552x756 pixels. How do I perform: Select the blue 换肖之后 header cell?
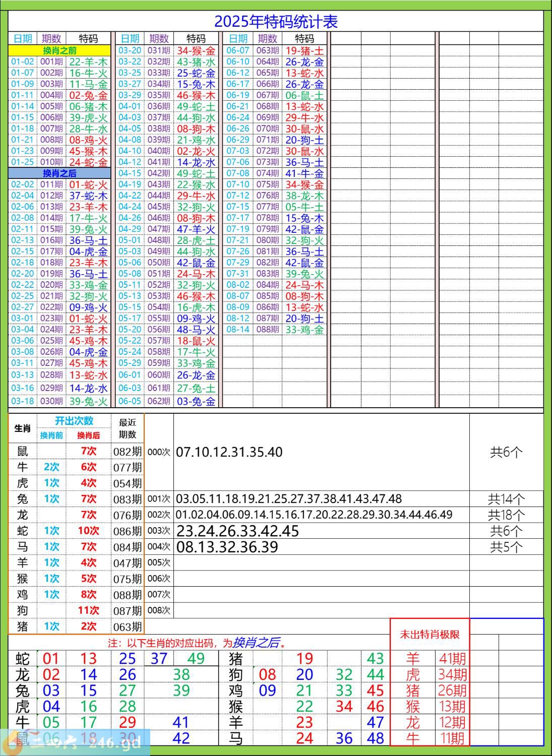(59, 173)
